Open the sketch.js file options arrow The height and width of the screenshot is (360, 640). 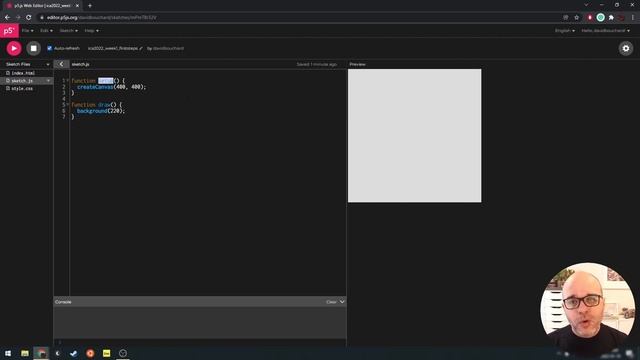[48, 81]
